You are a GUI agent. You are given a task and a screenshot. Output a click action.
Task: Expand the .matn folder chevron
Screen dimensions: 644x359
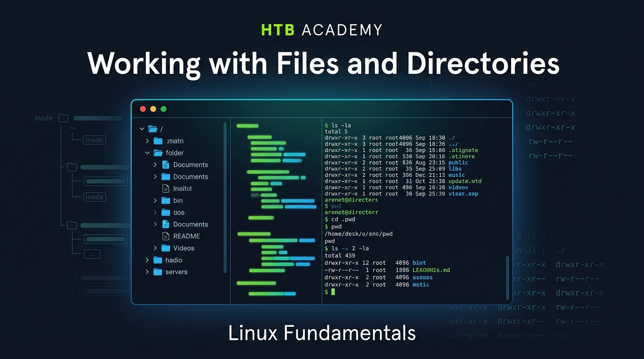(147, 141)
